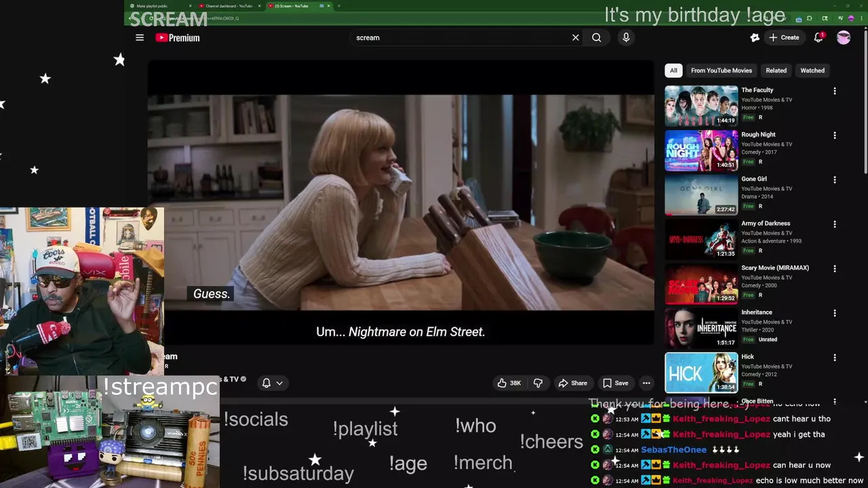
Task: Open the YouTube hamburger guide menu
Action: 140,38
